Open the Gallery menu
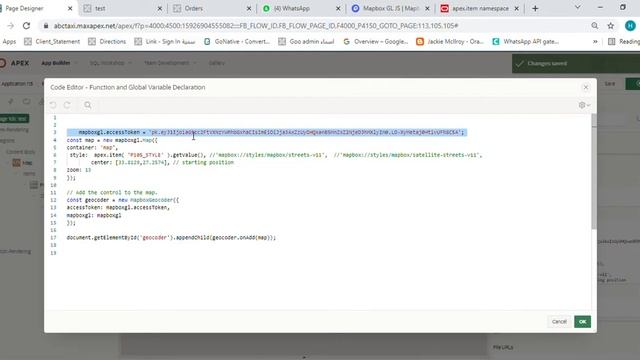640x360 pixels. (217, 63)
